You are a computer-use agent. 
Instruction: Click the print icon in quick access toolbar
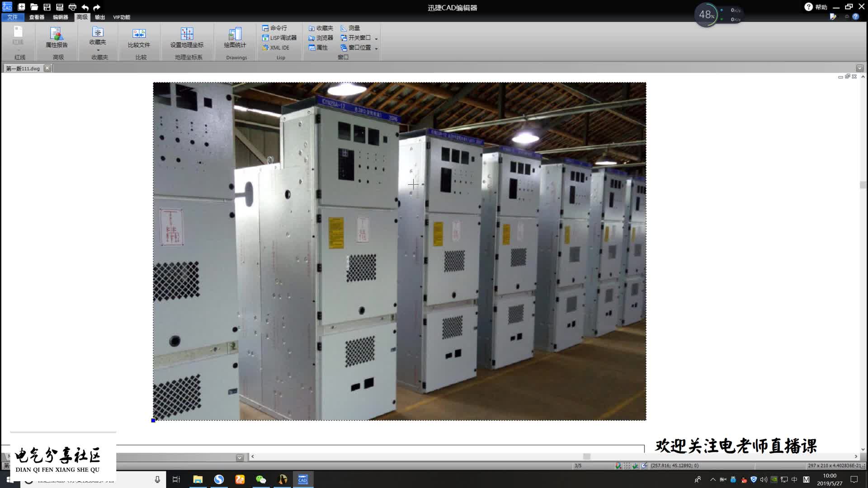pos(72,7)
